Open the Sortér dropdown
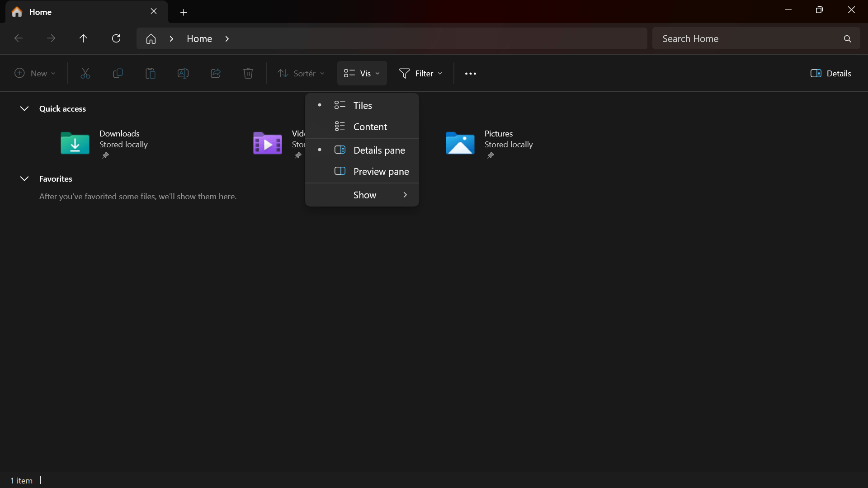 pos(301,73)
